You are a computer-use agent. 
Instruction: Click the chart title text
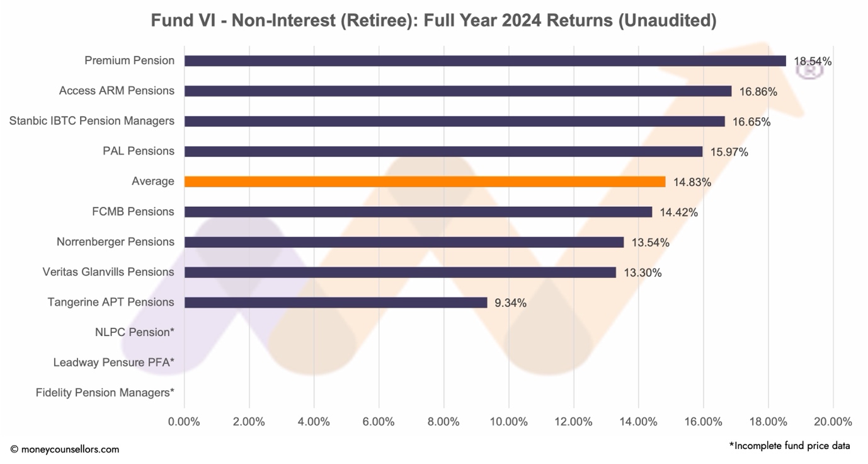pos(433,20)
